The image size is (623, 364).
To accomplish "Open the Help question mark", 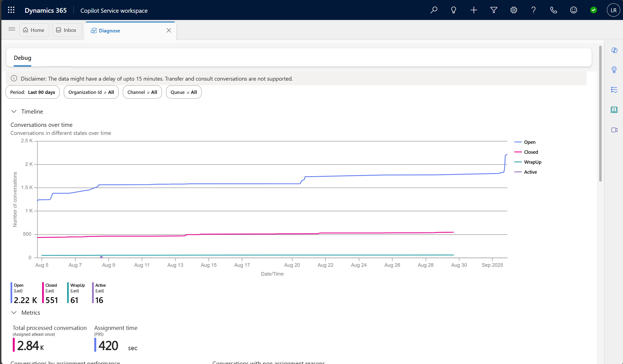I will point(533,10).
